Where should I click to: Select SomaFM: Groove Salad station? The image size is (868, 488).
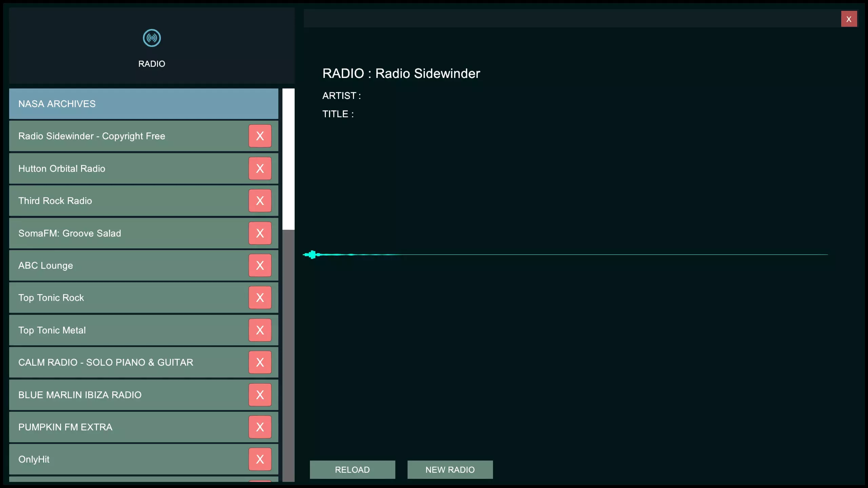[129, 233]
